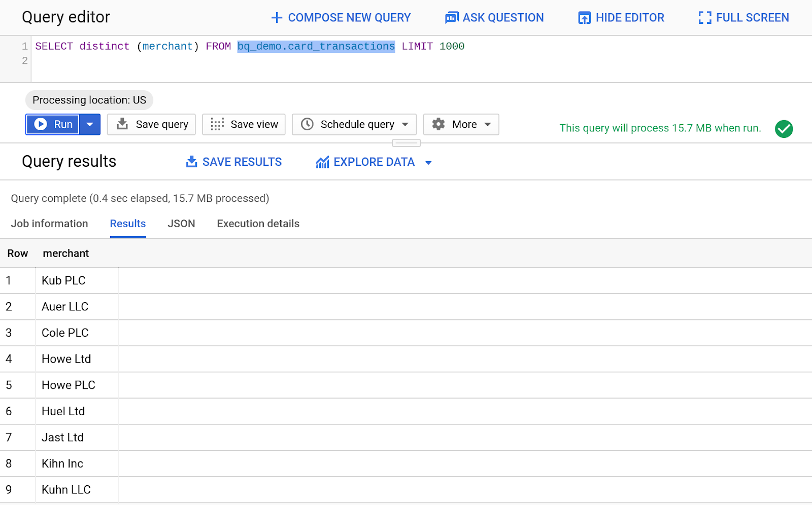812x505 pixels.
Task: Click the green query validation checkmark
Action: click(x=784, y=129)
